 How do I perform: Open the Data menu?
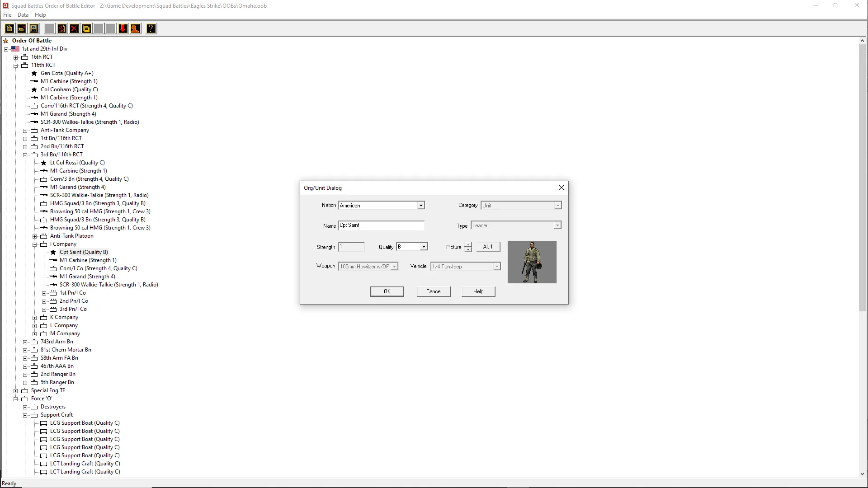(x=23, y=15)
